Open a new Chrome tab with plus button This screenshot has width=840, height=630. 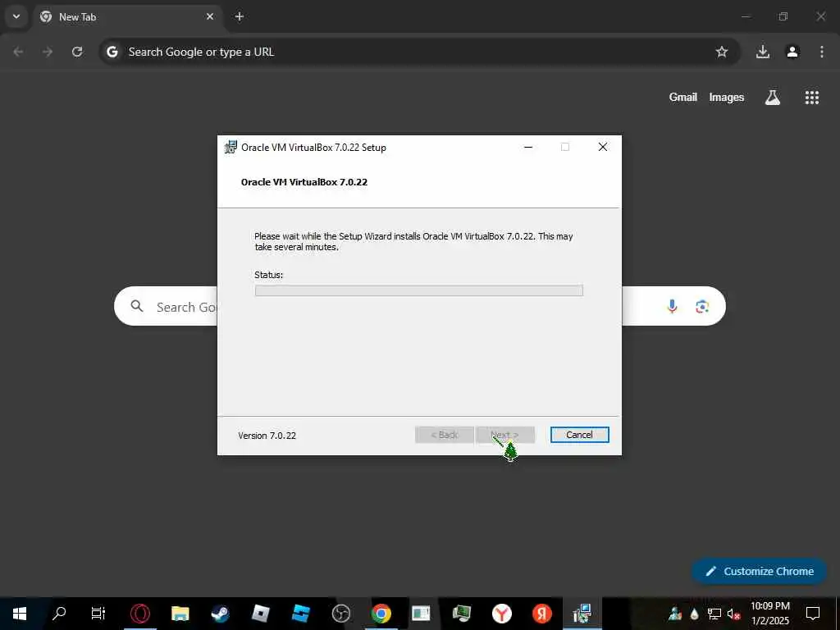tap(240, 16)
